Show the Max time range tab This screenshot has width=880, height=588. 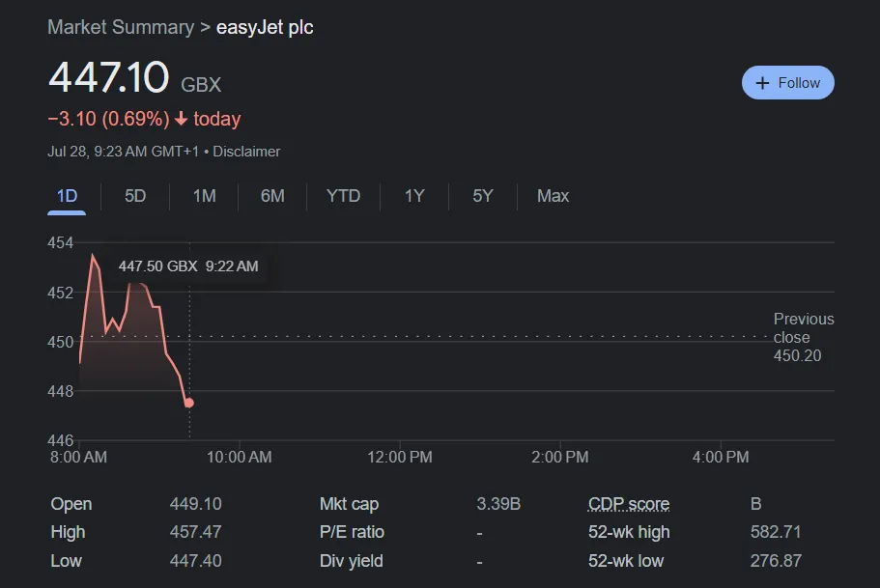(553, 196)
